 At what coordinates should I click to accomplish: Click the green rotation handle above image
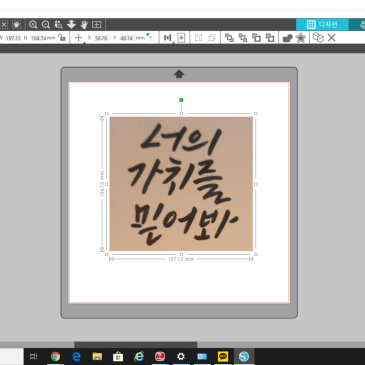tap(181, 100)
